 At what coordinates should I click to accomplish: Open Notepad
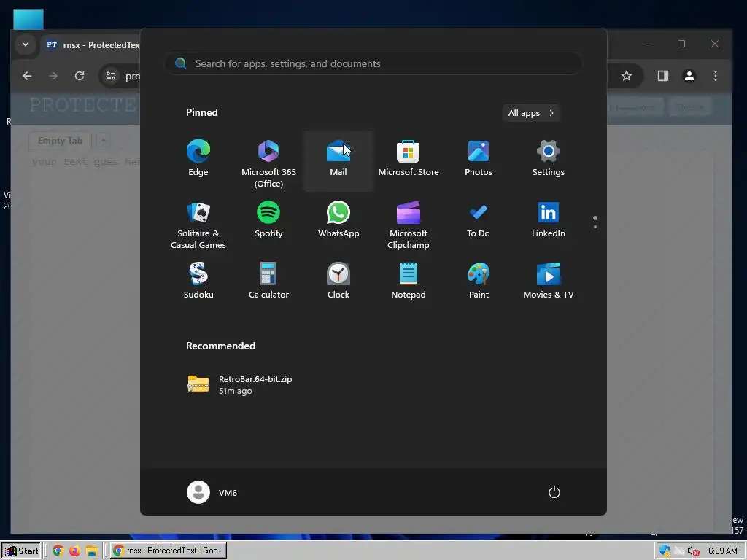pos(409,282)
